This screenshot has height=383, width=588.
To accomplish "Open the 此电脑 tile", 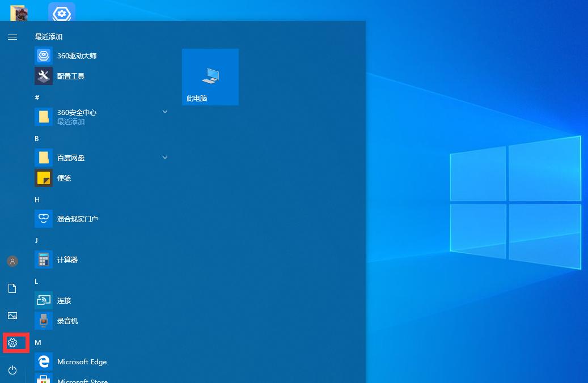I will pyautogui.click(x=210, y=77).
